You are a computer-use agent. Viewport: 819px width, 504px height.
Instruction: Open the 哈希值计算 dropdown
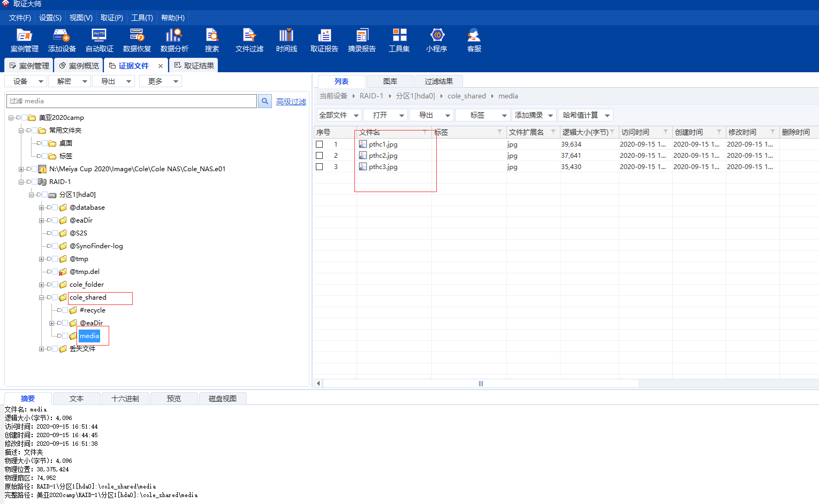pyautogui.click(x=586, y=115)
